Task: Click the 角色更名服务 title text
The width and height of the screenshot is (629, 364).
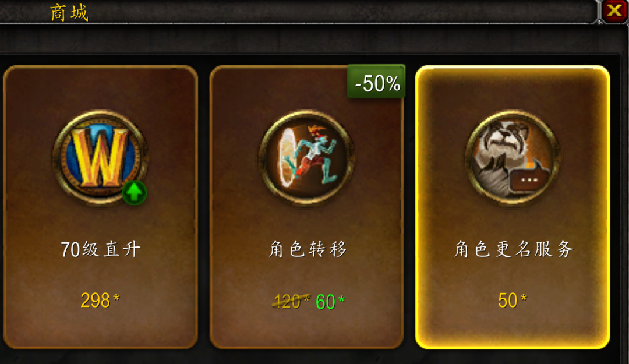Action: click(x=514, y=249)
